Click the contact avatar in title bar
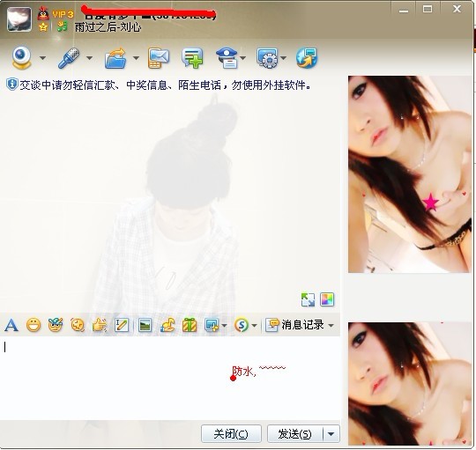The width and height of the screenshot is (476, 450). (x=19, y=19)
